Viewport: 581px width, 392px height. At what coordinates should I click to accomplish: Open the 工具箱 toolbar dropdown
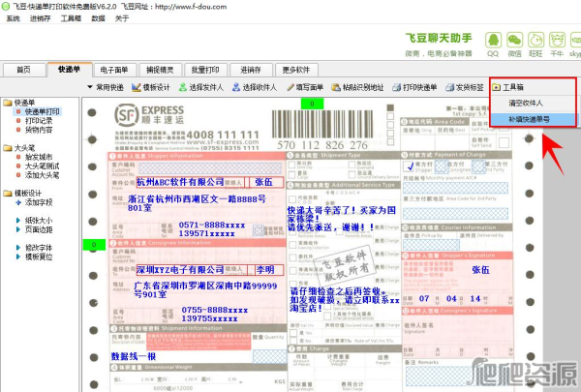point(508,87)
